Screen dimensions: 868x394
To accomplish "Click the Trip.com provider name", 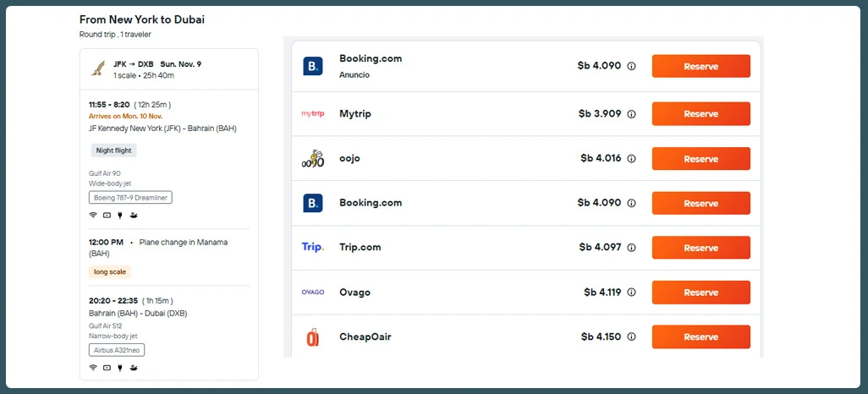I will pyautogui.click(x=360, y=248).
